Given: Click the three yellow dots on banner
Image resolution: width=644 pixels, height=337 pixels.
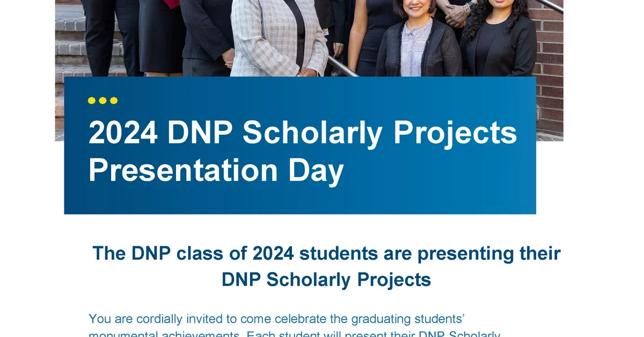Looking at the screenshot, I should tap(103, 100).
